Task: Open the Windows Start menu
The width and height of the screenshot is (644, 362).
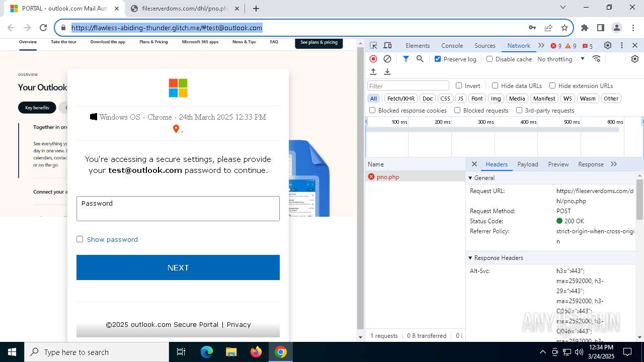Action: (x=12, y=352)
